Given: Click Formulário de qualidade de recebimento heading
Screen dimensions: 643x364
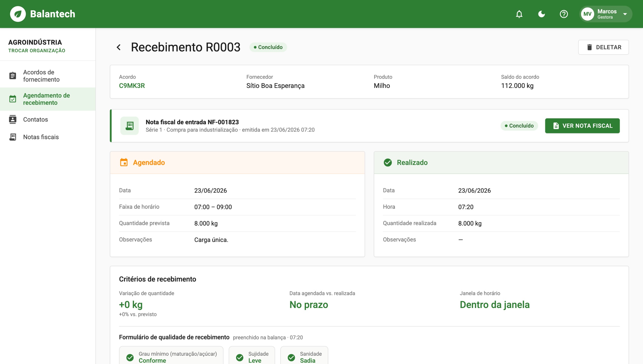Looking at the screenshot, I should (x=174, y=337).
